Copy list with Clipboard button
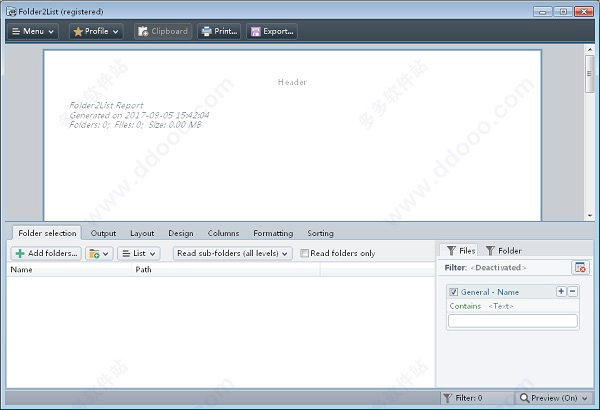This screenshot has height=410, width=600. [163, 31]
